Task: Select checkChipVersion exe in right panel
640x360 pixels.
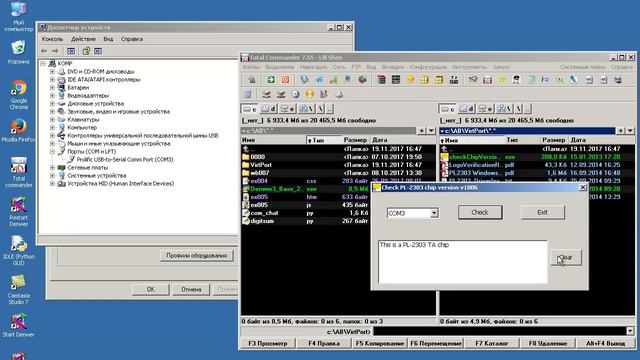Action: 537,157
